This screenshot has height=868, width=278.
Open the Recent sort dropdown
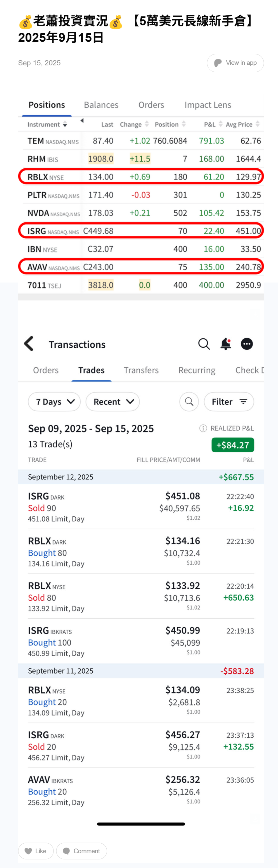coord(113,402)
